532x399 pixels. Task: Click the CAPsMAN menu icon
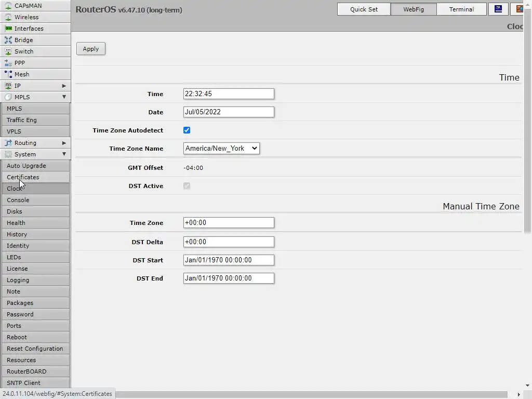coord(8,6)
